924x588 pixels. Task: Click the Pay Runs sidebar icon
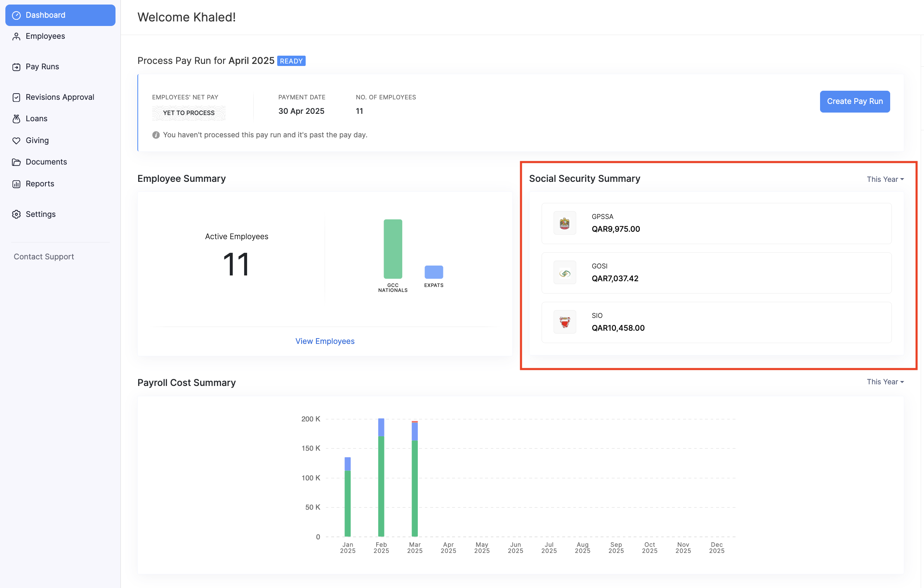16,67
